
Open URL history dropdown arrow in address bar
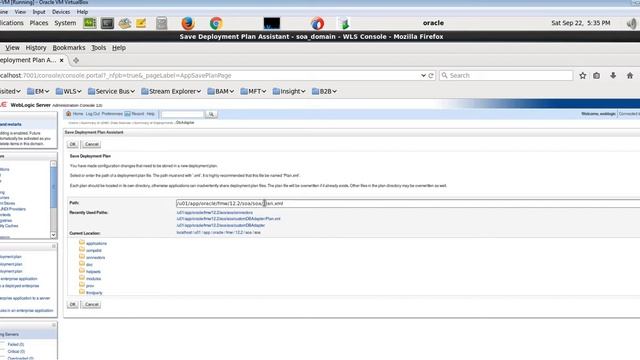pos(423,76)
